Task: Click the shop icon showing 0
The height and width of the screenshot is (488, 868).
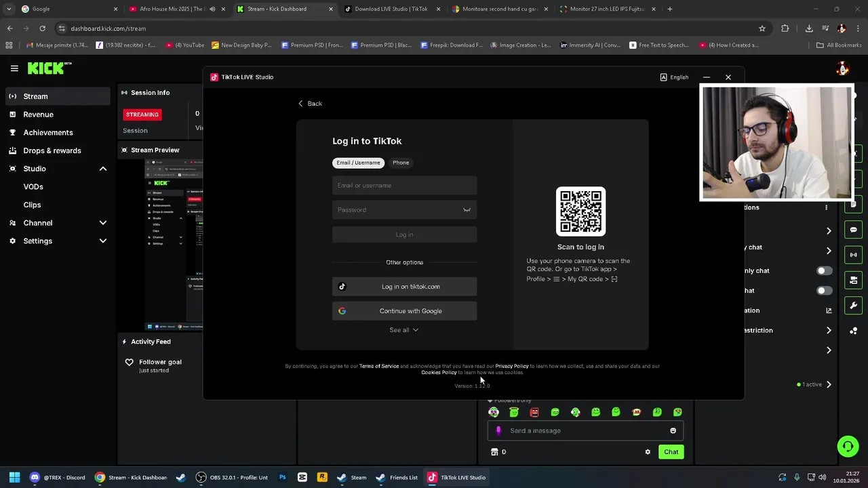Action: pyautogui.click(x=494, y=452)
